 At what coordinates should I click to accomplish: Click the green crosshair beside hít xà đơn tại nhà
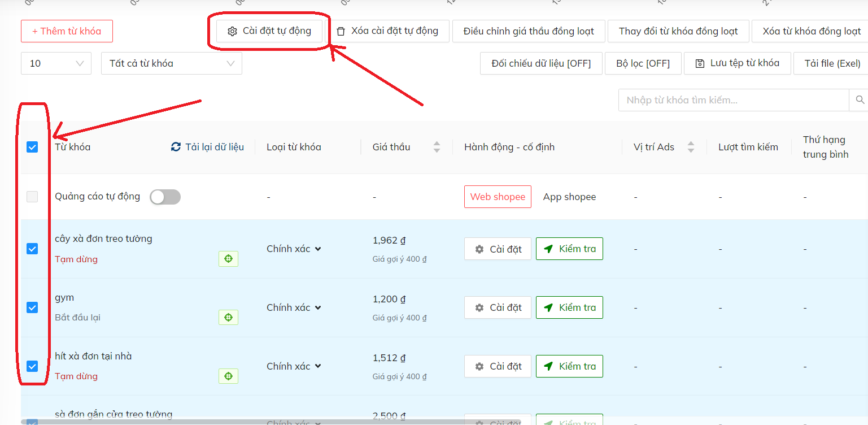tap(228, 376)
